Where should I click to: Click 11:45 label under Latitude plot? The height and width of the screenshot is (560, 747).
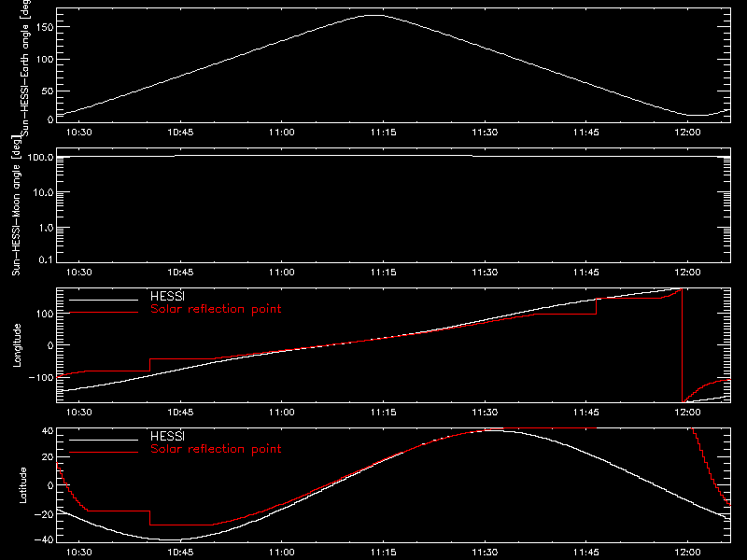coord(586,553)
